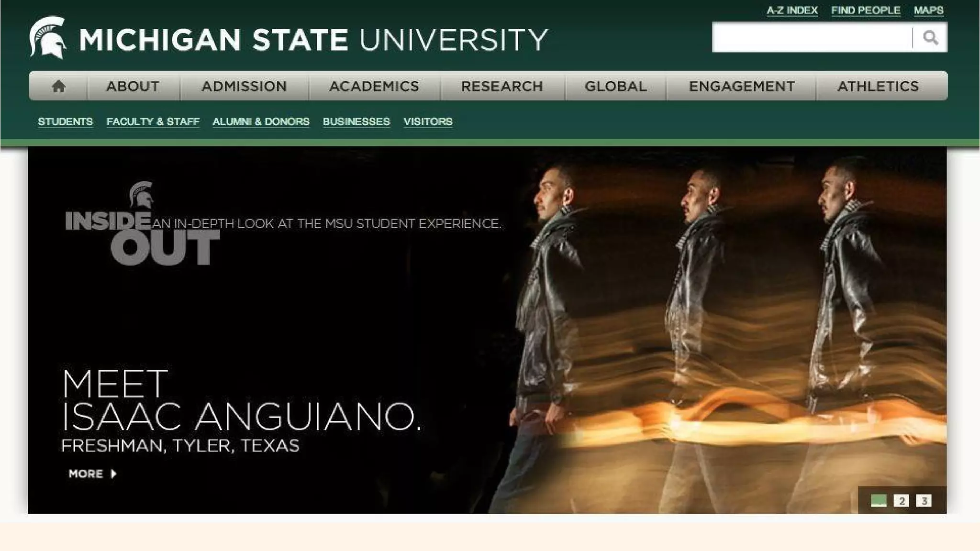Click the Spartan helmet logo in header
The width and height of the screenshot is (980, 551).
point(47,38)
